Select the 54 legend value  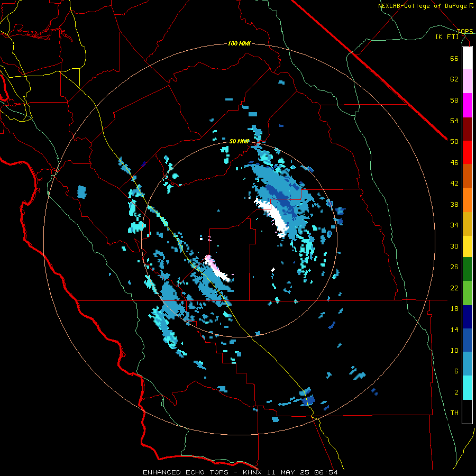pyautogui.click(x=454, y=121)
